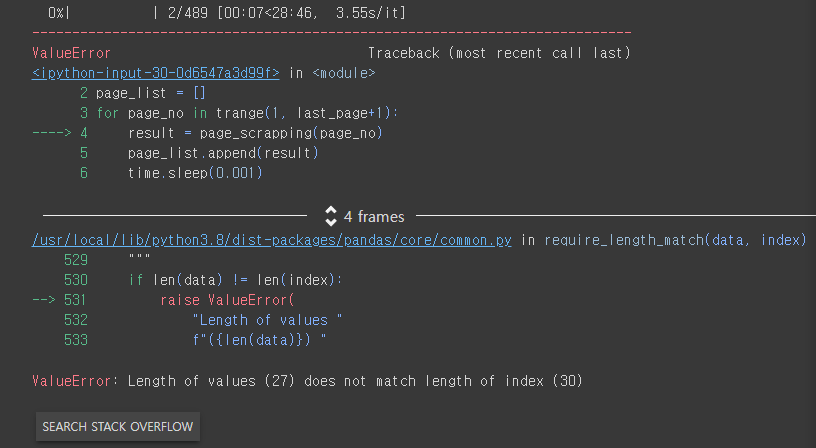816x448 pixels.
Task: Click the line number 531 with arrow
Action: (x=60, y=300)
